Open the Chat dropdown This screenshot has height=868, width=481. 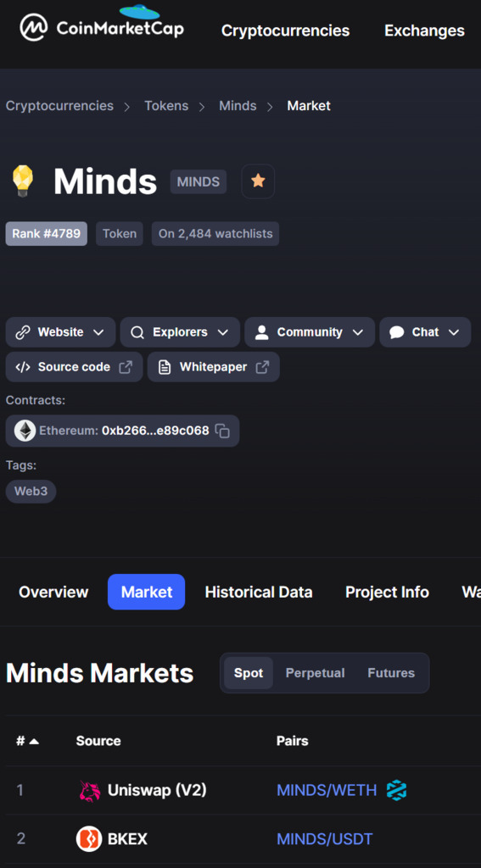click(425, 332)
